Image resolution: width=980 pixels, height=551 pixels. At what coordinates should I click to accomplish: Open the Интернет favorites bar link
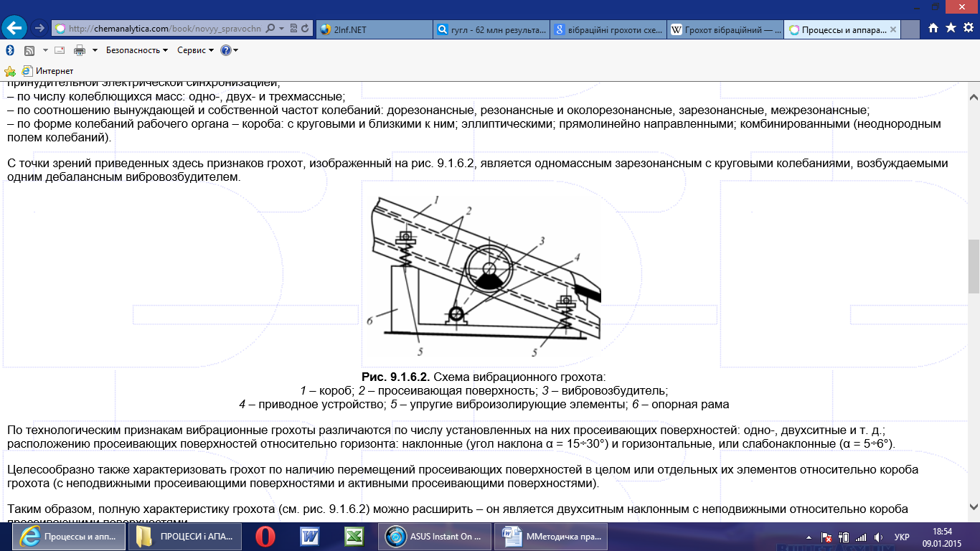tap(47, 71)
